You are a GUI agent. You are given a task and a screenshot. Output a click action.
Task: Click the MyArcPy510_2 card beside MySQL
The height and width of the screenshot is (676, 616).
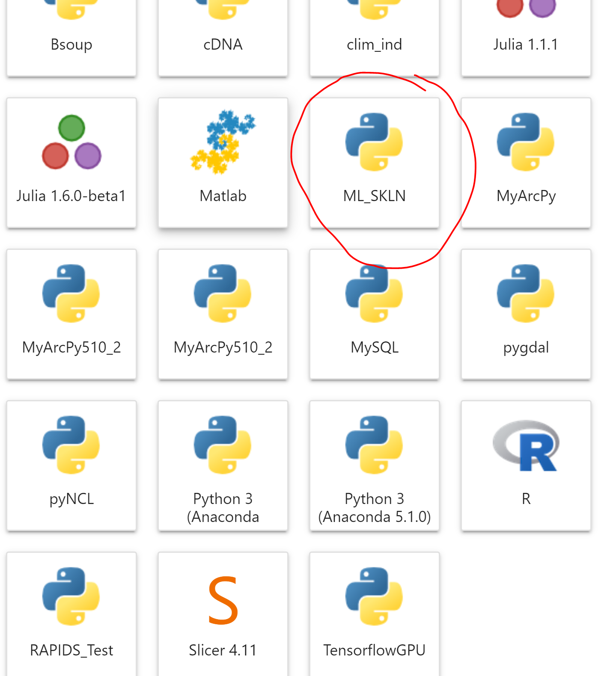pyautogui.click(x=223, y=314)
